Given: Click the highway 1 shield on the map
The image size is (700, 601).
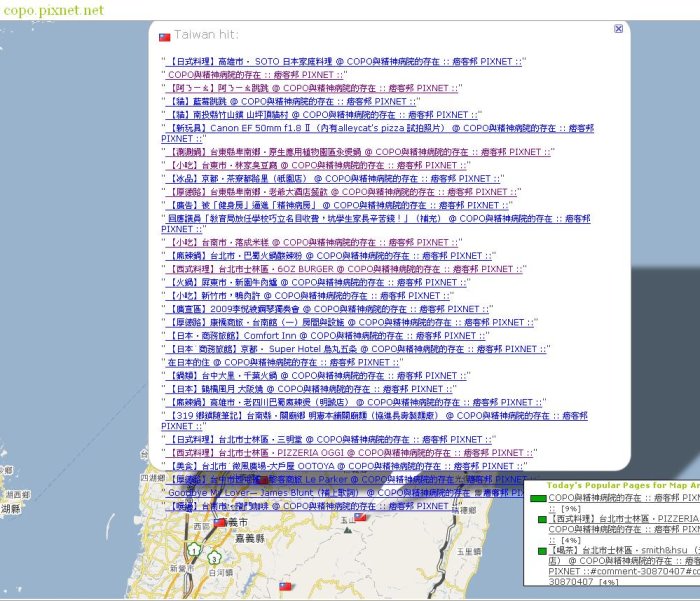Looking at the screenshot, I should pos(193,549).
